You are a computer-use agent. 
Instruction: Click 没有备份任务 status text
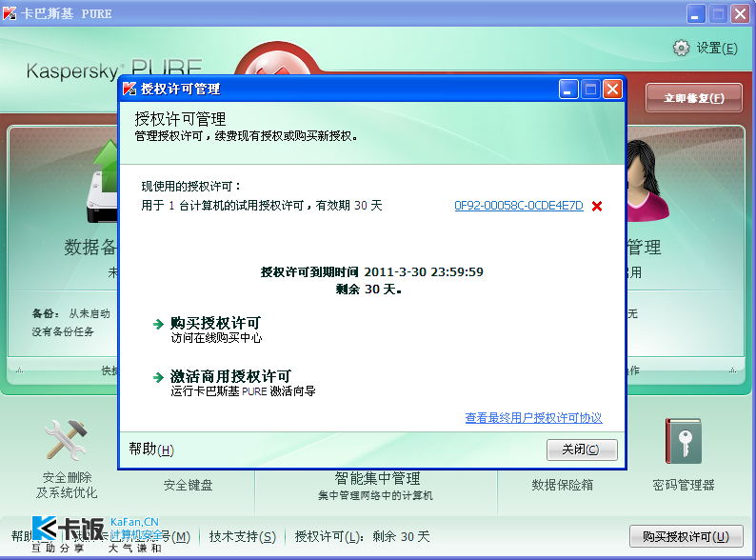[x=63, y=331]
